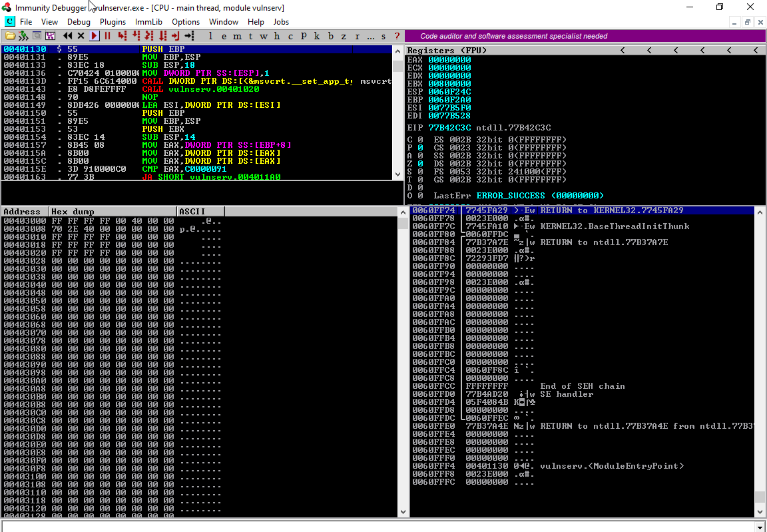
Task: Click the command input box at bottom
Action: click(380, 525)
